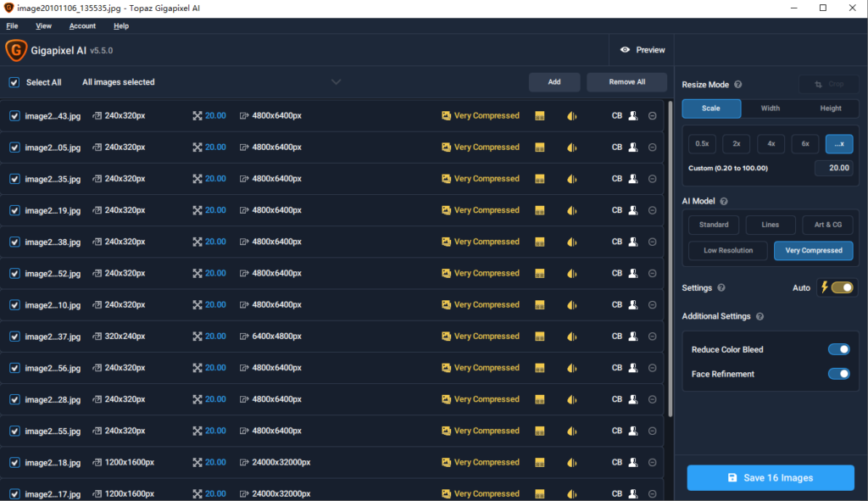Click the Very Compressed model icon for image2...52.jpg

pyautogui.click(x=446, y=274)
